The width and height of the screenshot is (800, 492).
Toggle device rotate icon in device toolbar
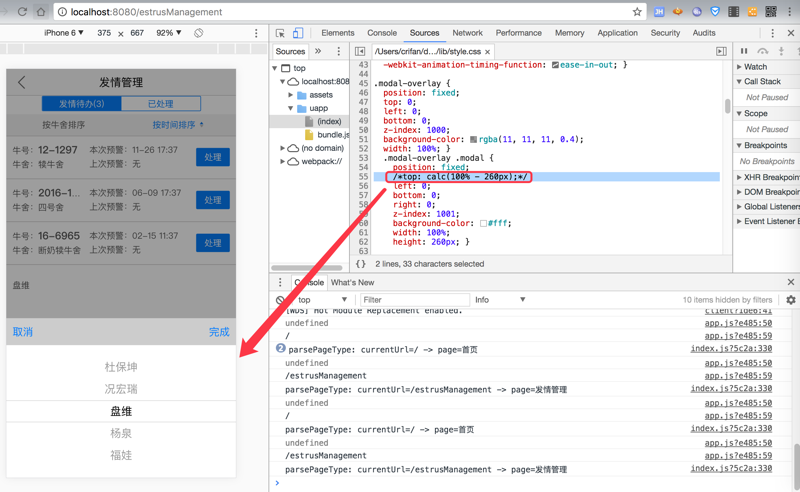(x=198, y=33)
